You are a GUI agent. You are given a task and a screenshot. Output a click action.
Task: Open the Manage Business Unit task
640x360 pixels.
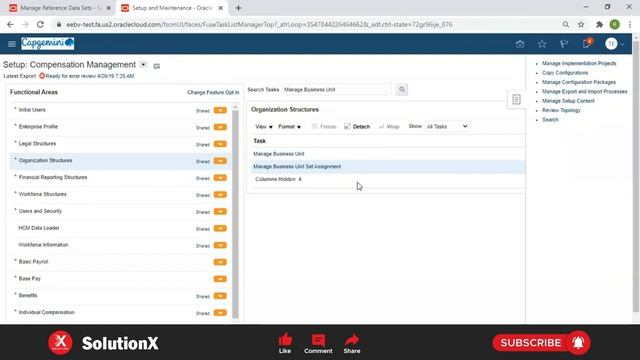[x=278, y=154]
